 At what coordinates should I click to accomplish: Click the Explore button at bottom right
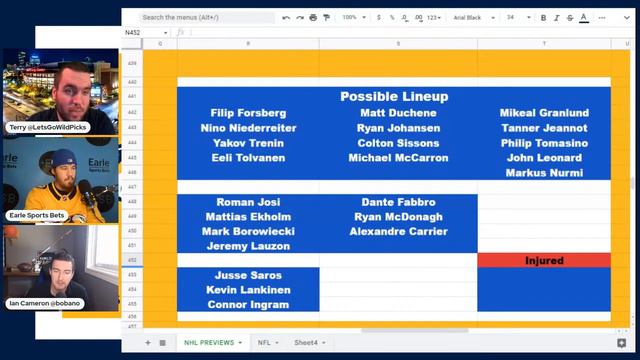[621, 343]
